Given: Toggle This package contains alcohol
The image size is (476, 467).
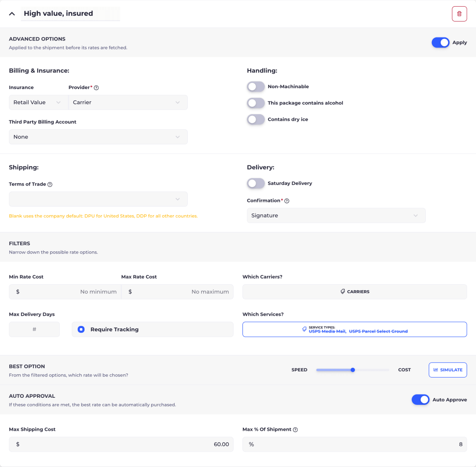Looking at the screenshot, I should tap(256, 103).
